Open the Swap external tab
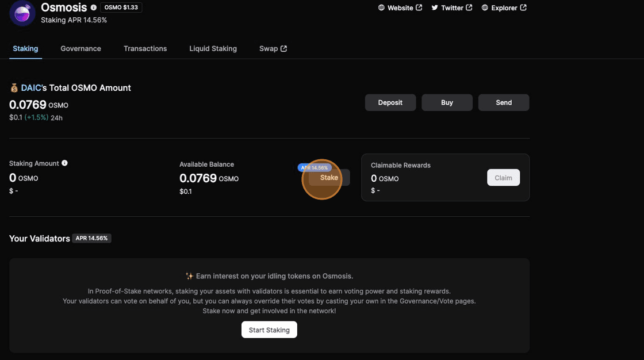Image resolution: width=644 pixels, height=360 pixels. click(x=273, y=49)
